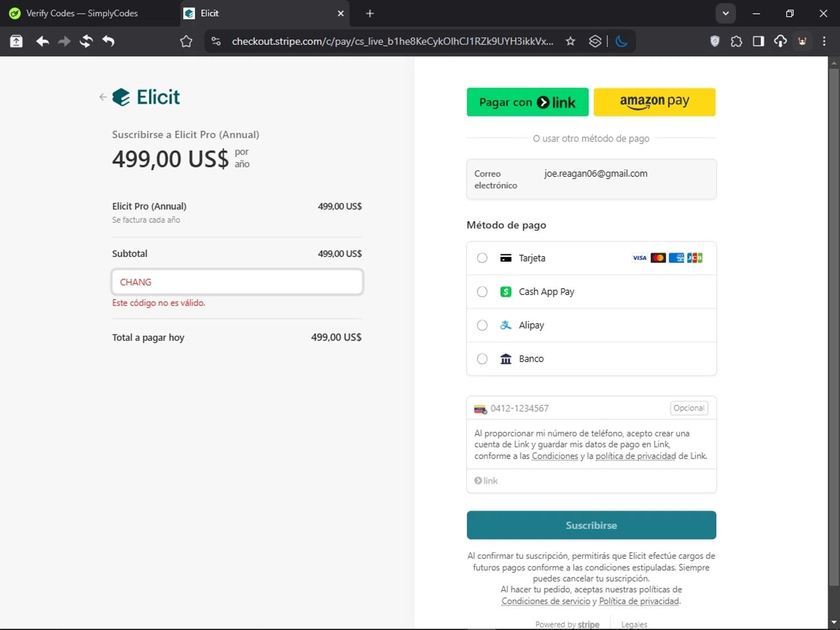Image resolution: width=840 pixels, height=630 pixels.
Task: Click the star icon left of address bar
Action: (186, 41)
